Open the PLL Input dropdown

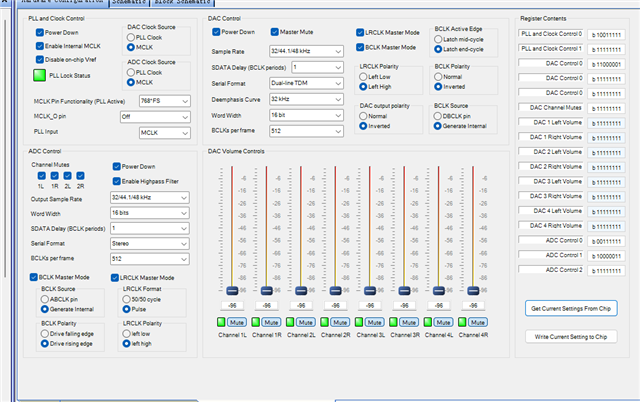point(165,133)
